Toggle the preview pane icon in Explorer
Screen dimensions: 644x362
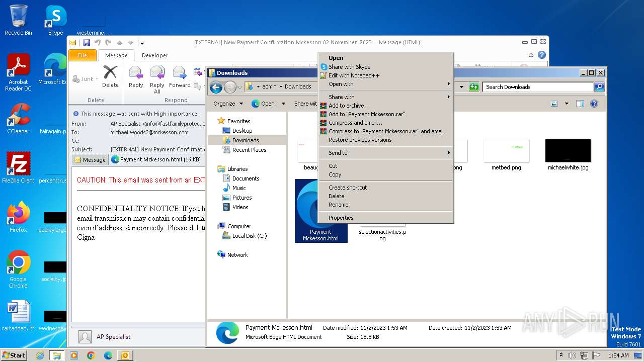coord(580,104)
